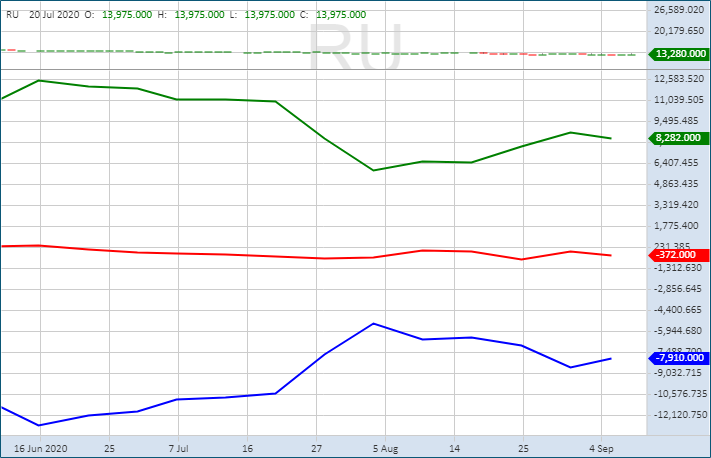Click the 11,039.505 axis value

coord(679,100)
